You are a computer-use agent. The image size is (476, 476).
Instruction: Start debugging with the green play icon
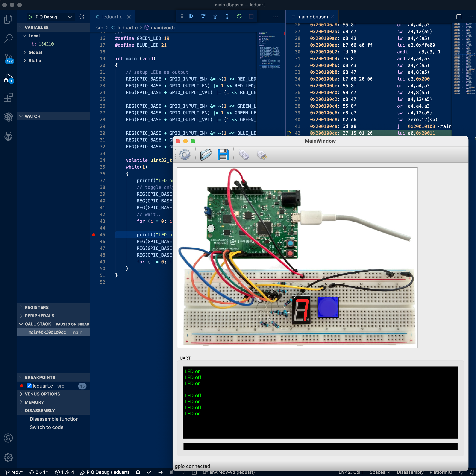[30, 17]
